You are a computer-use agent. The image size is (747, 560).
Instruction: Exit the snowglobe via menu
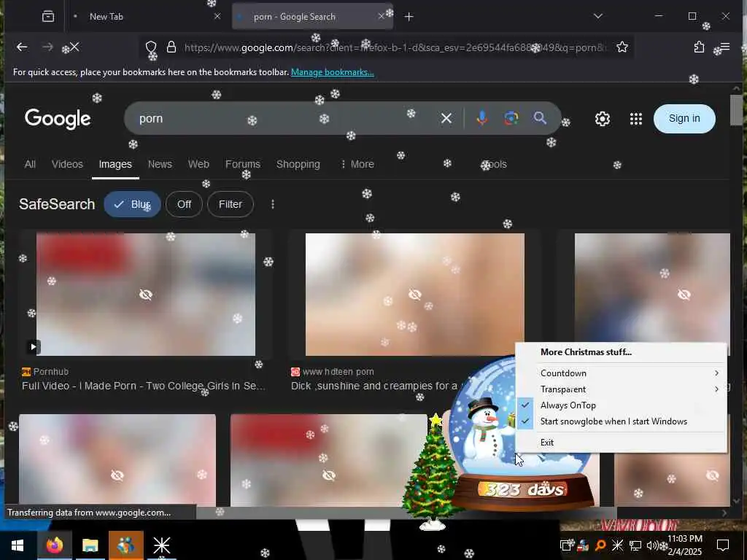[622, 443]
